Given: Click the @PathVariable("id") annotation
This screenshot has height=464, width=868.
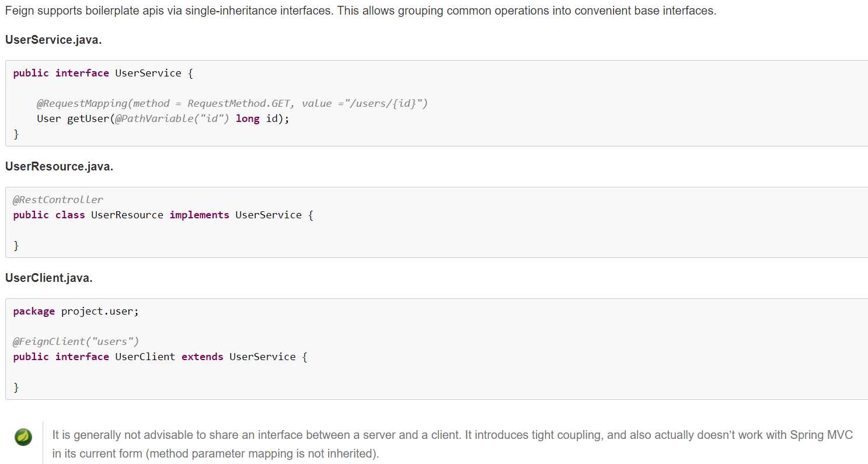Looking at the screenshot, I should 172,118.
